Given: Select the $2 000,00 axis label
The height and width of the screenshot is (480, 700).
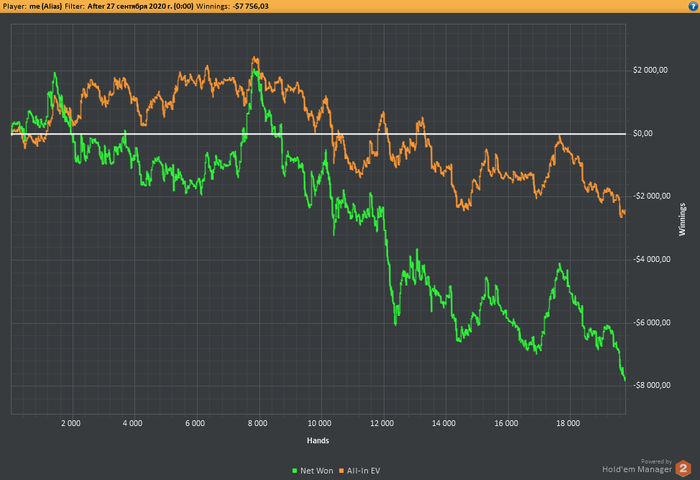Looking at the screenshot, I should [650, 70].
